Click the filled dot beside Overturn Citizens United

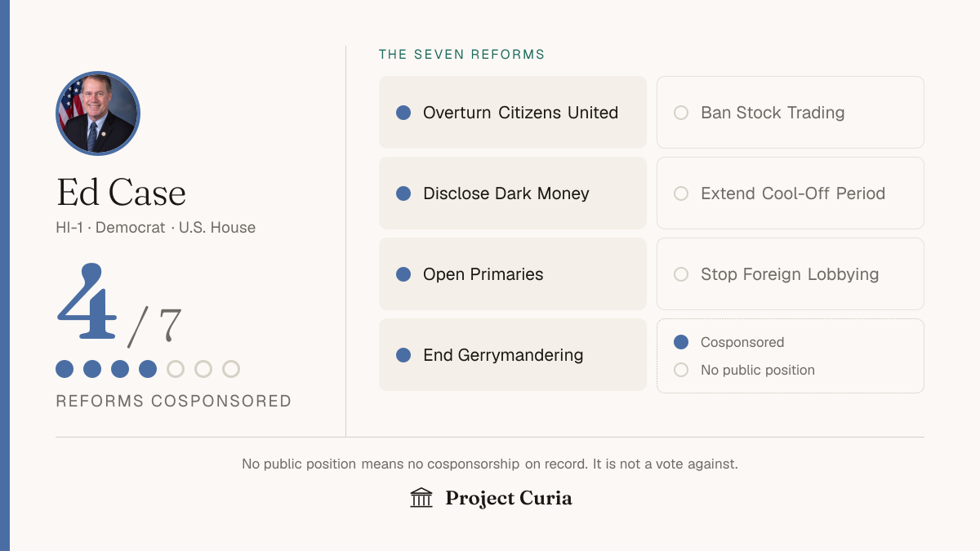click(x=403, y=113)
